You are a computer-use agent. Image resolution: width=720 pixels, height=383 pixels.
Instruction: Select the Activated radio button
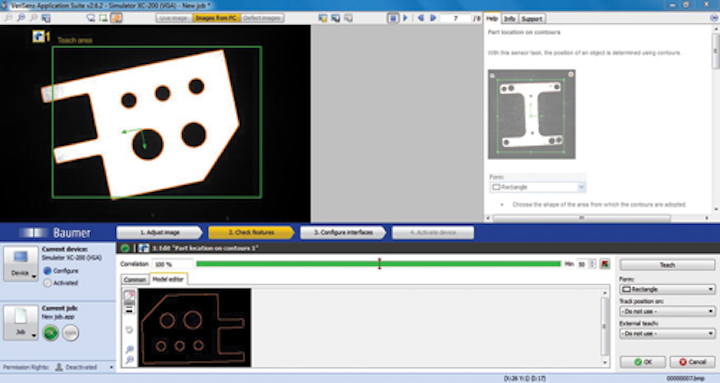tap(47, 283)
